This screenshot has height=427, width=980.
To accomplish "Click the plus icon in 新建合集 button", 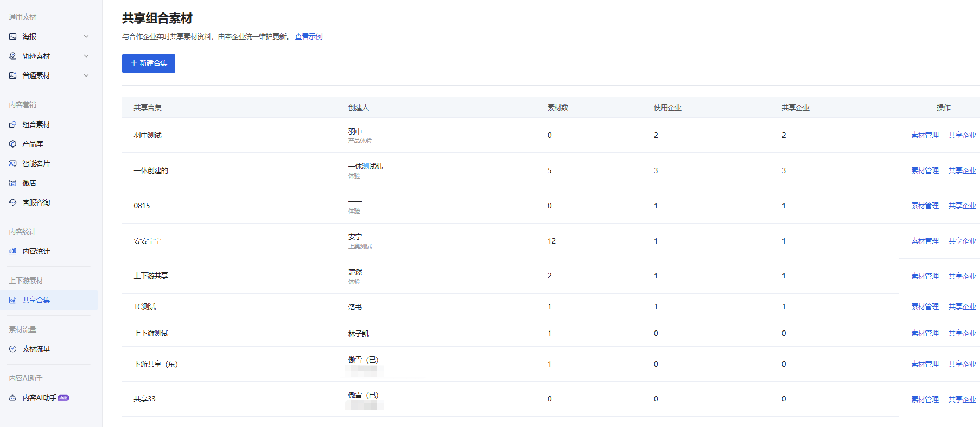I will coord(134,63).
